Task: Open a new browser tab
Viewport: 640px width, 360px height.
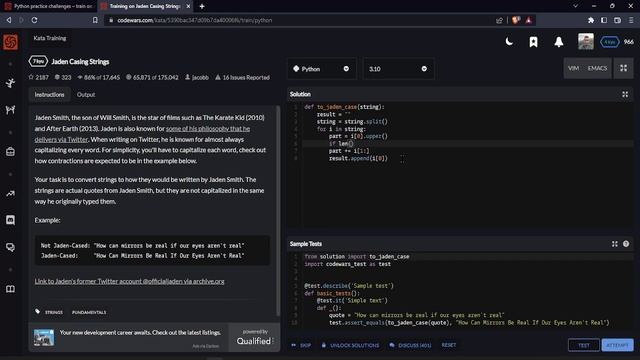Action: [202, 6]
